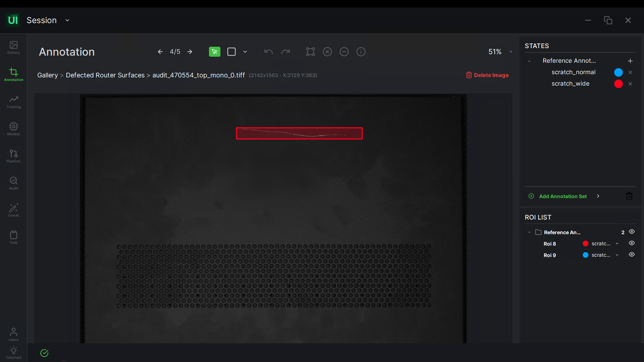
Task: Select the rectangle ROI drawing tool
Action: coord(231,52)
